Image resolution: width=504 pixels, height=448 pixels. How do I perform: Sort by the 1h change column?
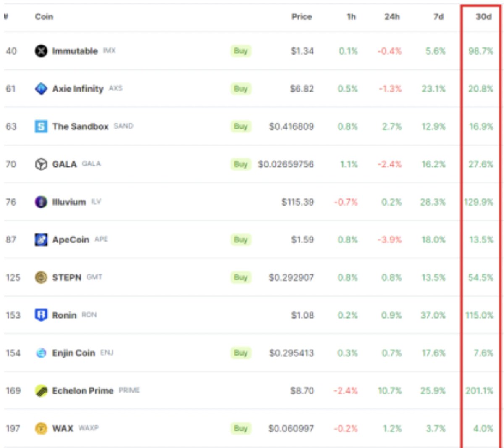coord(351,17)
